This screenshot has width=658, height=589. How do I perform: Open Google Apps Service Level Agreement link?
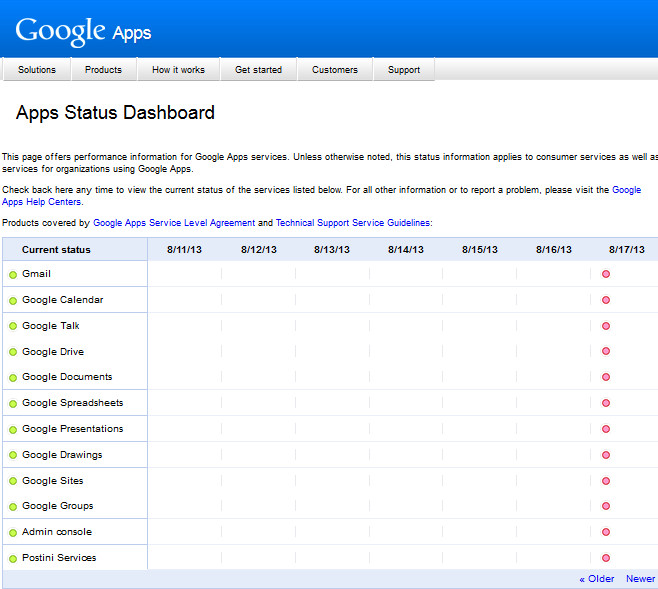click(174, 223)
